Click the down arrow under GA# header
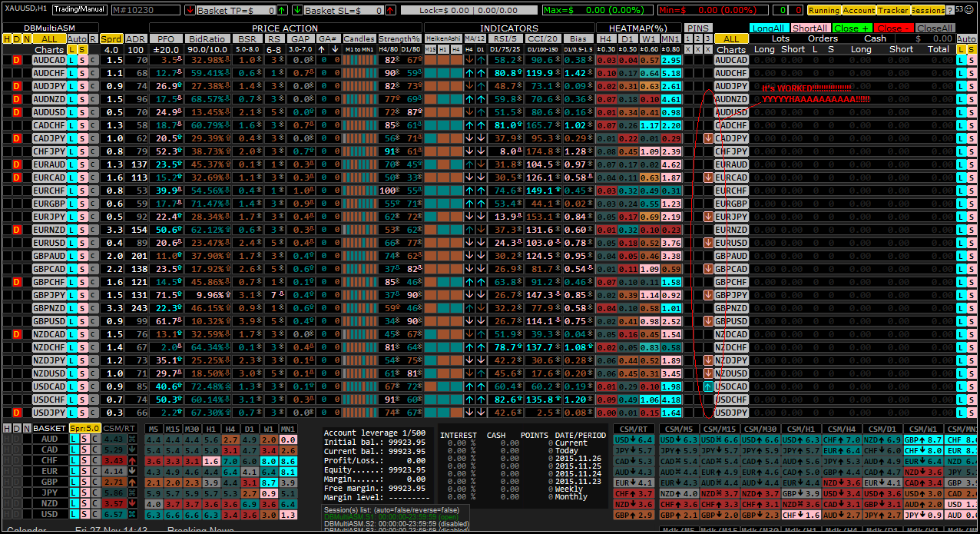This screenshot has width=980, height=534. coord(335,49)
